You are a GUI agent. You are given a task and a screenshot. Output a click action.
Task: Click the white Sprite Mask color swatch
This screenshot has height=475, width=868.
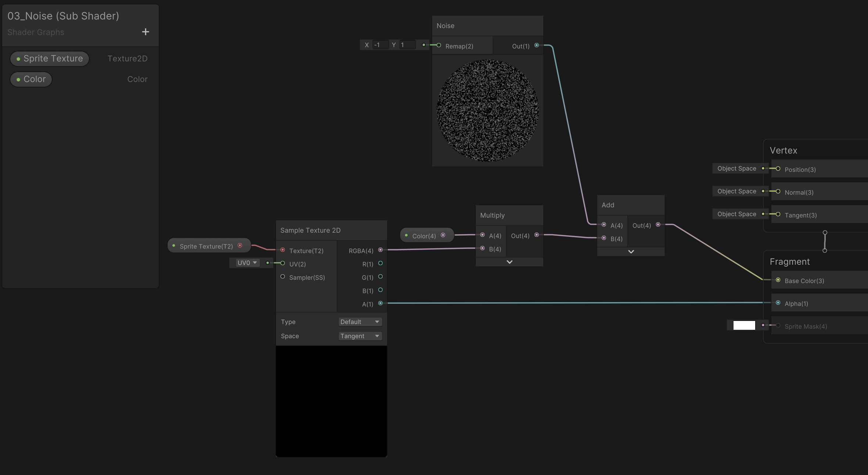point(744,325)
